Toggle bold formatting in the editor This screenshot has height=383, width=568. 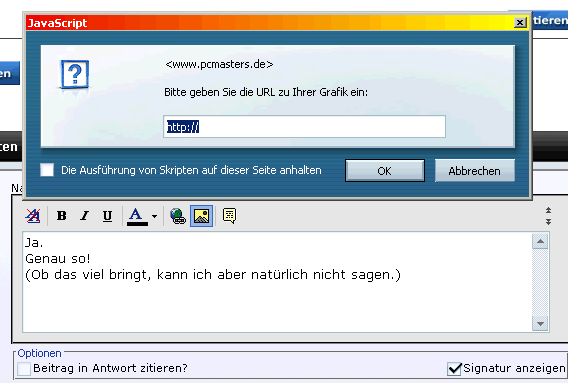tap(62, 216)
